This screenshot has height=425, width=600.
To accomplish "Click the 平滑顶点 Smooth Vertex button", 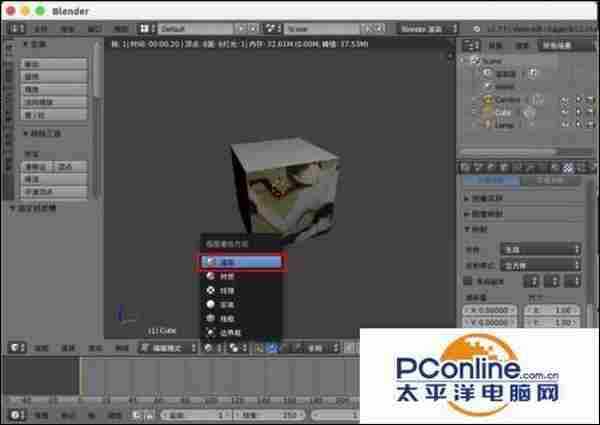I will click(54, 192).
